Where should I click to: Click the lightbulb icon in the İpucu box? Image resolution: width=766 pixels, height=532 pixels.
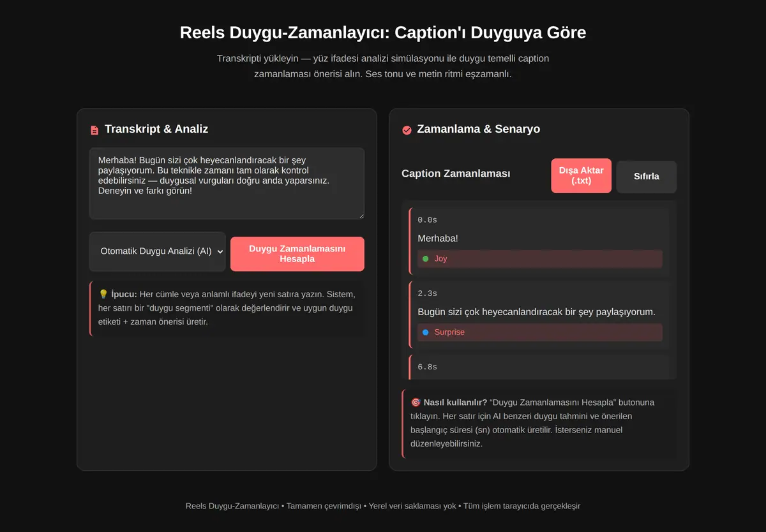coord(103,294)
